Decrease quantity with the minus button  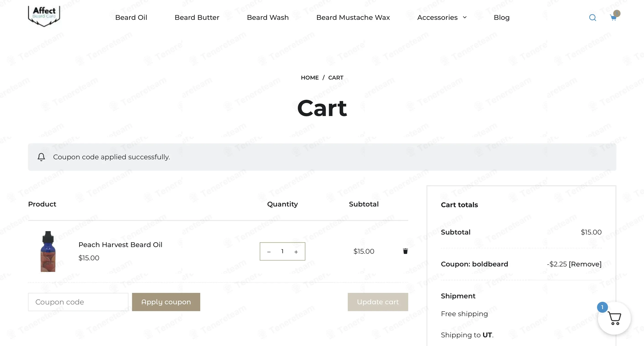[x=269, y=252]
